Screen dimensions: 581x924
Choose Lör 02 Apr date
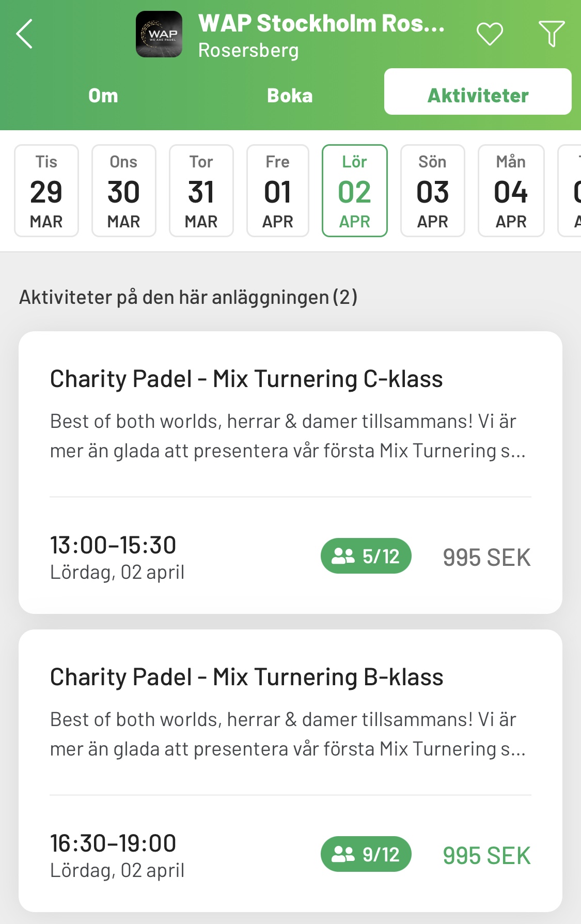[355, 191]
